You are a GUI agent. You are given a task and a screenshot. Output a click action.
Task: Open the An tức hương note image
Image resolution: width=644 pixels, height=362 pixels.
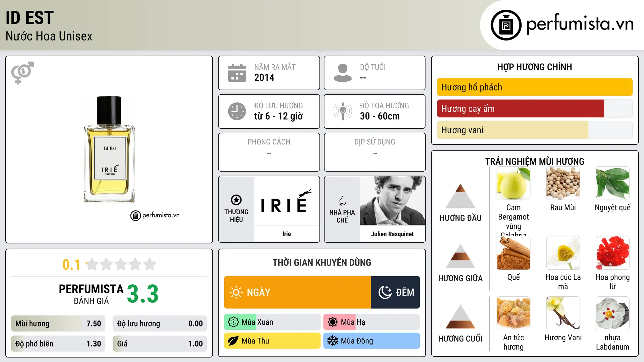514,313
